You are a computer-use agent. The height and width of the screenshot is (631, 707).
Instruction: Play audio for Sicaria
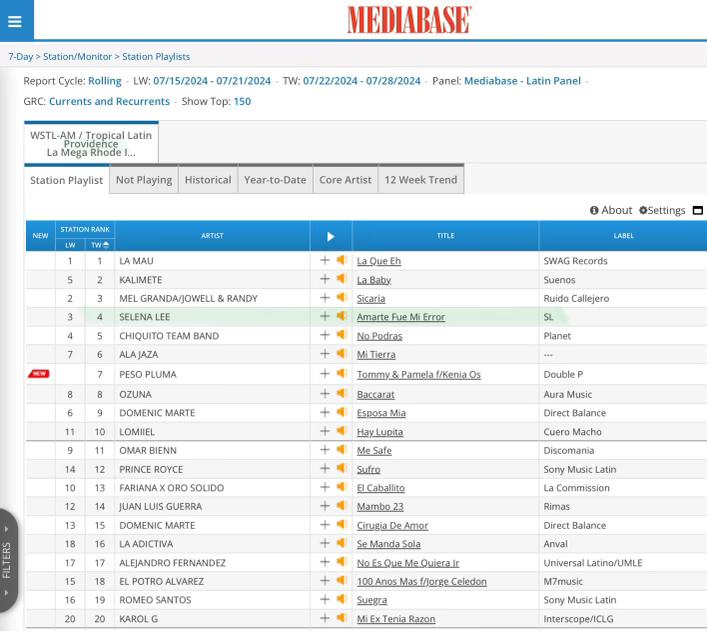pos(341,298)
